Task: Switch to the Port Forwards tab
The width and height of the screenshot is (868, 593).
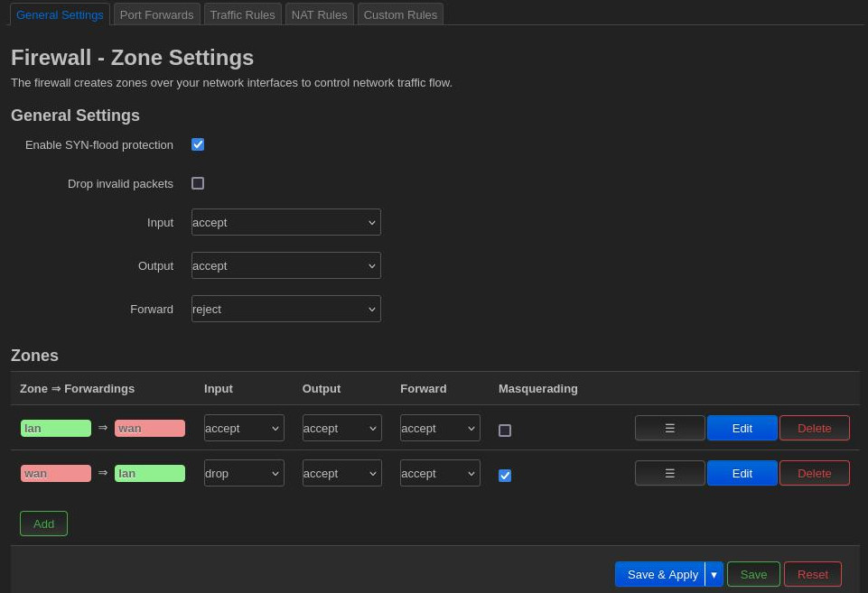Action: [156, 14]
